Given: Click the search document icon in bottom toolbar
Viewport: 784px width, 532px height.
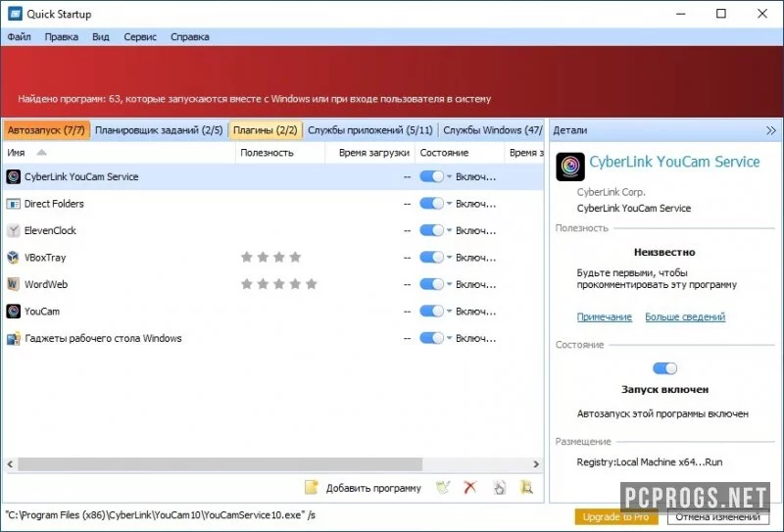Looking at the screenshot, I should pyautogui.click(x=526, y=488).
